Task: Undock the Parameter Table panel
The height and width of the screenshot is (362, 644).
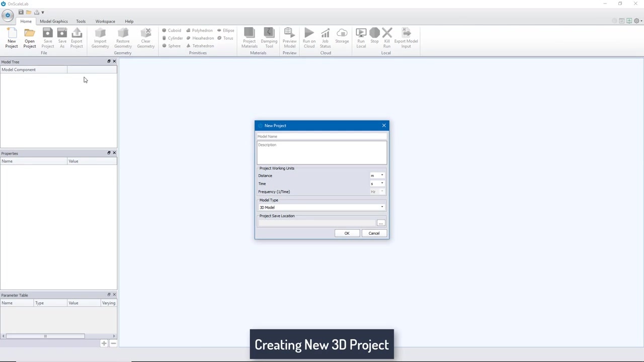Action: (x=109, y=295)
